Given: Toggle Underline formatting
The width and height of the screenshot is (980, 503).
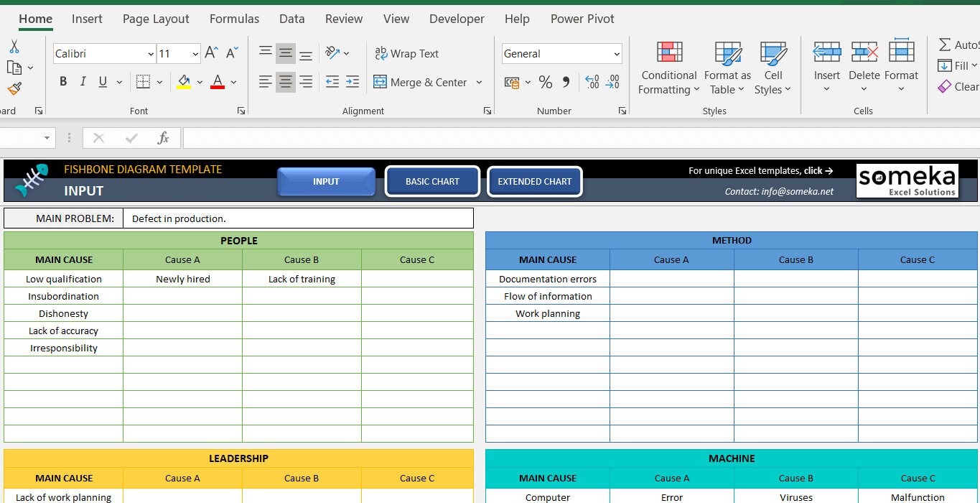Looking at the screenshot, I should tap(103, 82).
